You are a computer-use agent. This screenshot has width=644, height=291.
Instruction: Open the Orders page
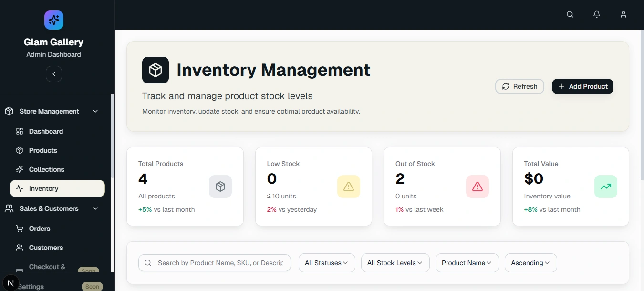coord(39,229)
